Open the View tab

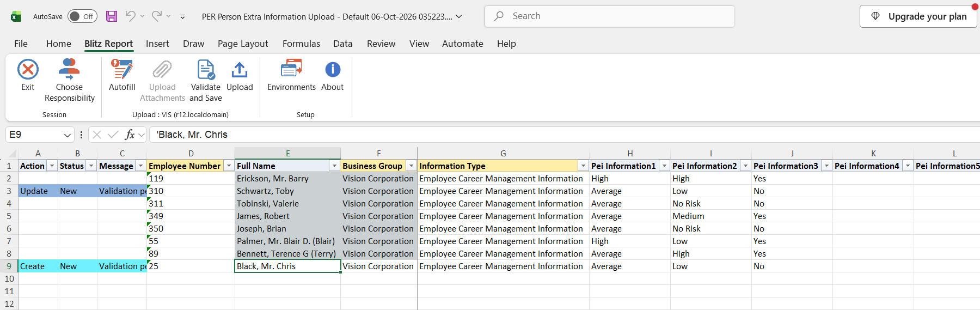click(419, 44)
